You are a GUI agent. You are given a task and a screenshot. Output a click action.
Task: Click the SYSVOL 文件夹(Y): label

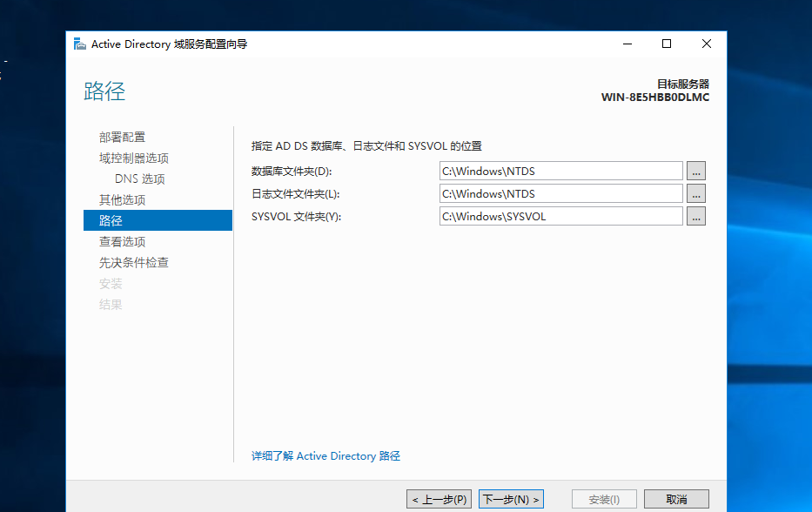pyautogui.click(x=296, y=217)
